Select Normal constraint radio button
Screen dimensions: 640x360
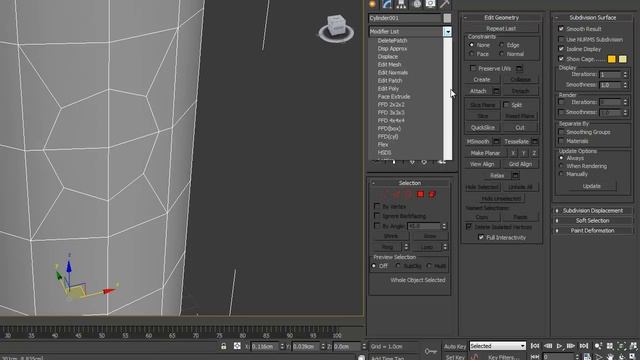coord(502,54)
